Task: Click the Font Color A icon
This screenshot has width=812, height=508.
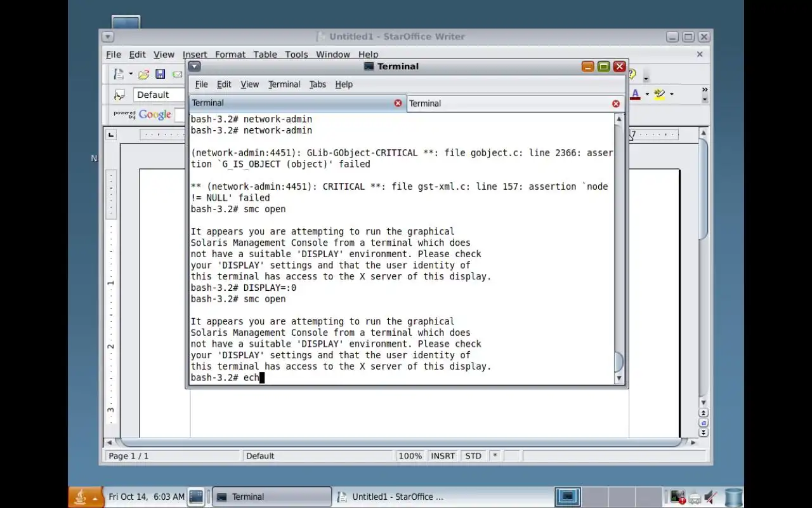Action: (636, 95)
